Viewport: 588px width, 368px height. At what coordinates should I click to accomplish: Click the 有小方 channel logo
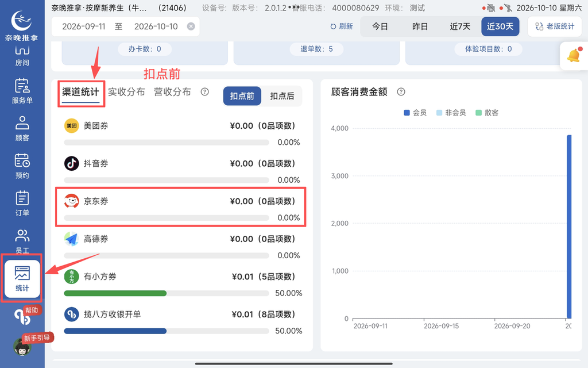(x=71, y=277)
